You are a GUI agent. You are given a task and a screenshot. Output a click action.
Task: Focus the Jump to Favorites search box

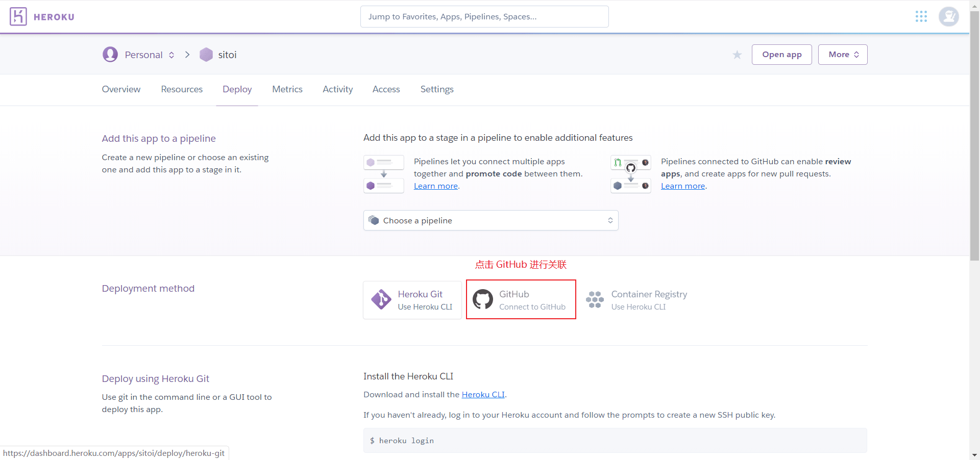(x=484, y=17)
